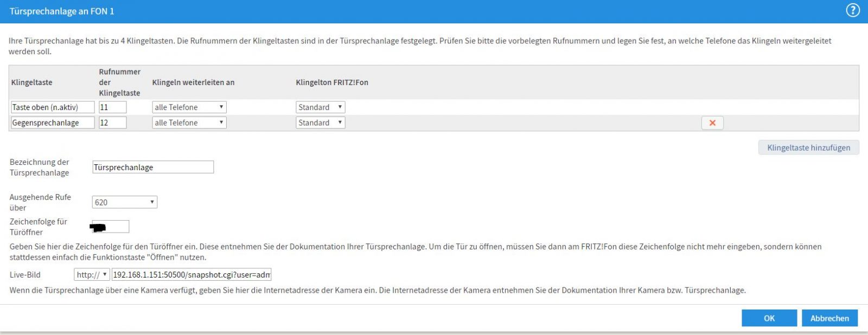Click the Taste oben (n.aktiv) name field
Screen dimensions: 868x335
click(x=53, y=107)
